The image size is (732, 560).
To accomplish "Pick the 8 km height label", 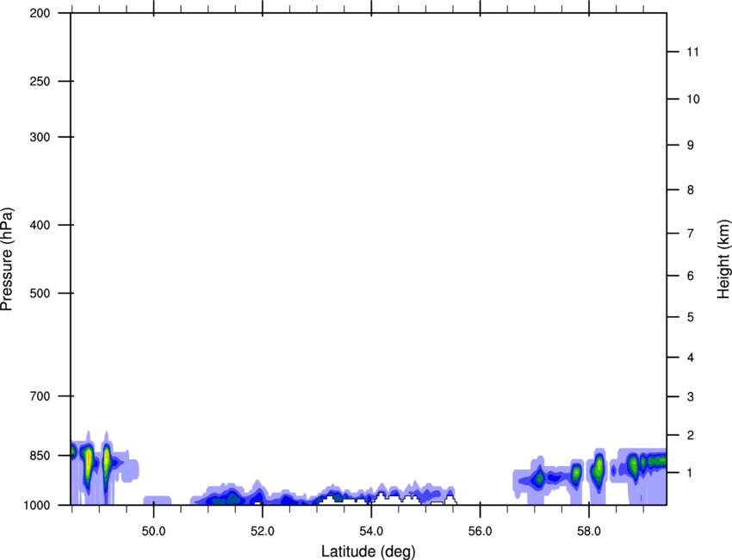I will coord(690,190).
